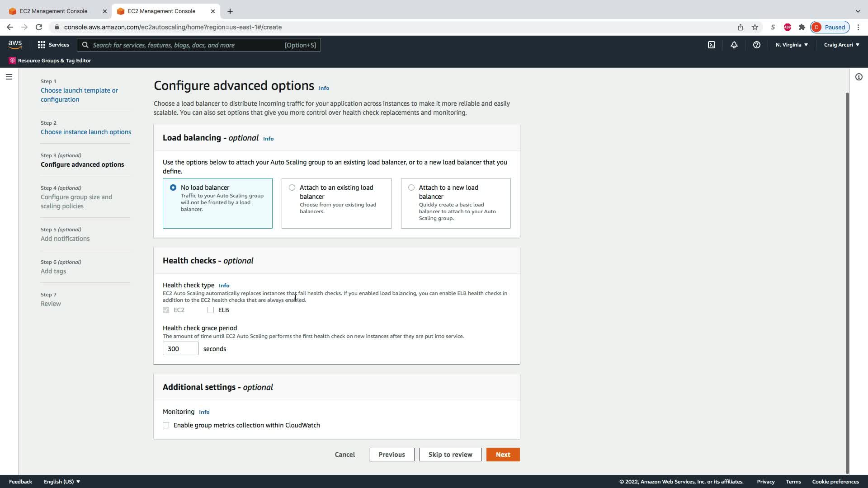This screenshot has width=868, height=488.
Task: Toggle the side navigation hamburger menu
Action: pos(9,77)
